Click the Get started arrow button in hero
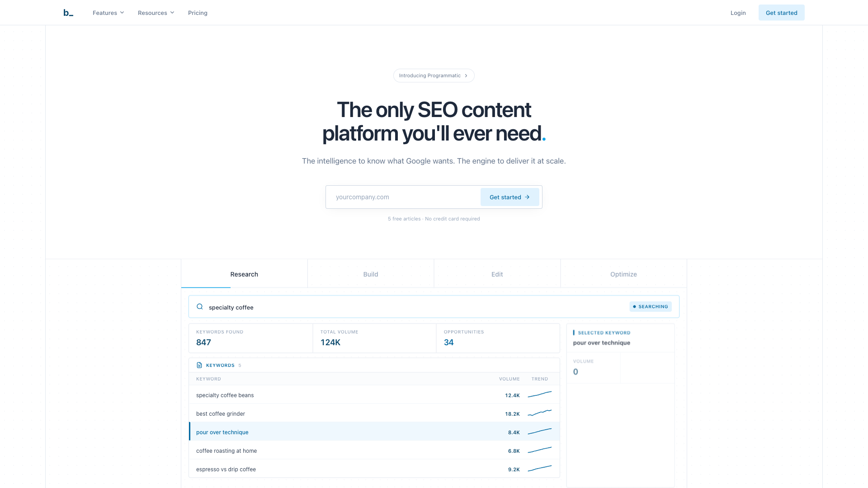Screen dimensions: 868x488 (509, 197)
